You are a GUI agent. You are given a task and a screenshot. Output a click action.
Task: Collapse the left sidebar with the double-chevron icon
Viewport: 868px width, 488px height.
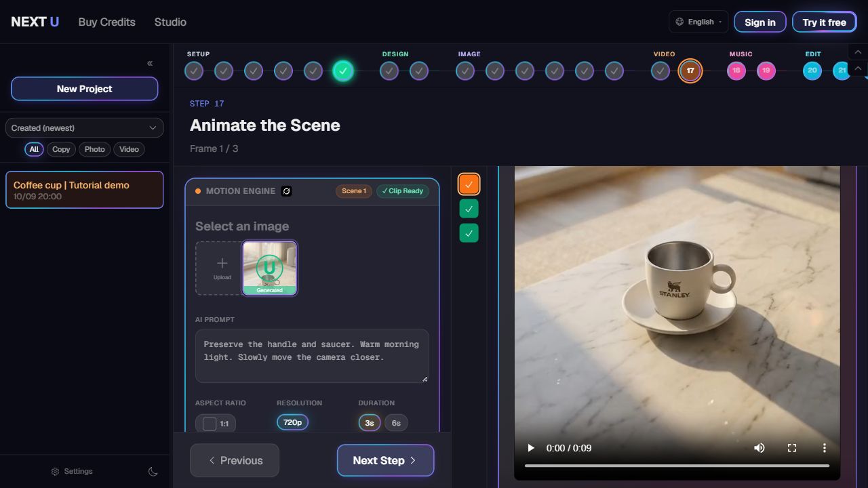tap(150, 63)
